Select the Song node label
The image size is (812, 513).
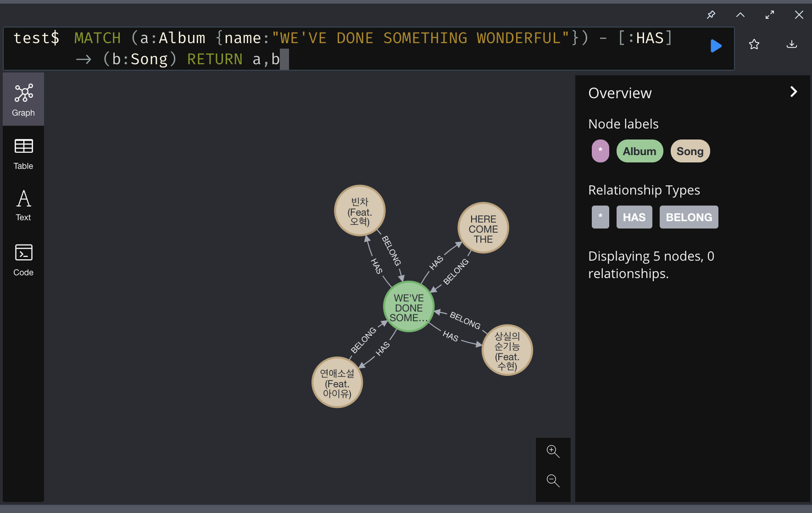690,151
